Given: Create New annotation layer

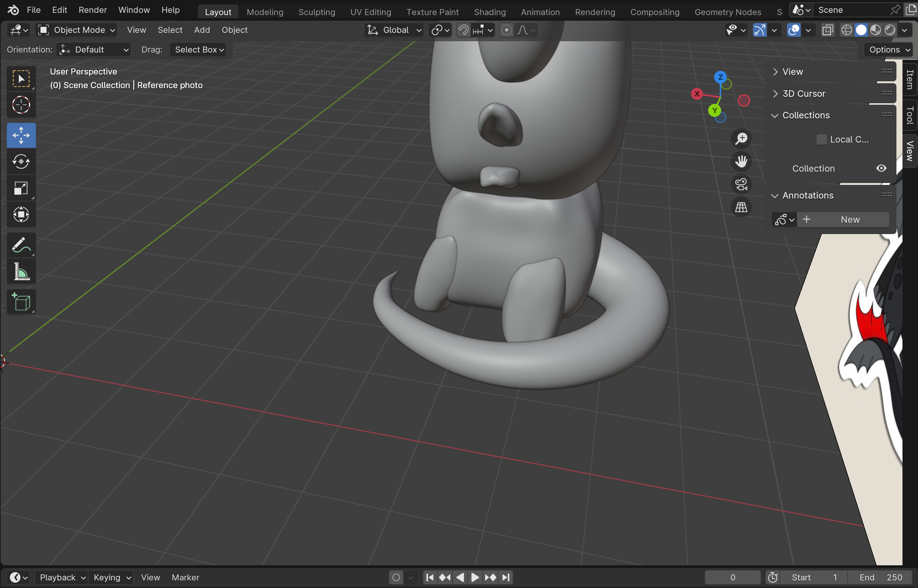Looking at the screenshot, I should click(843, 220).
